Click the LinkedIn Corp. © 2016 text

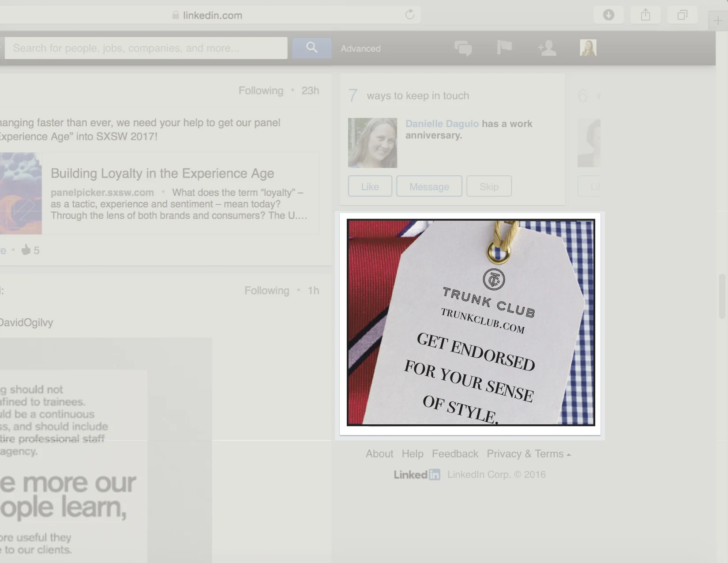click(496, 474)
